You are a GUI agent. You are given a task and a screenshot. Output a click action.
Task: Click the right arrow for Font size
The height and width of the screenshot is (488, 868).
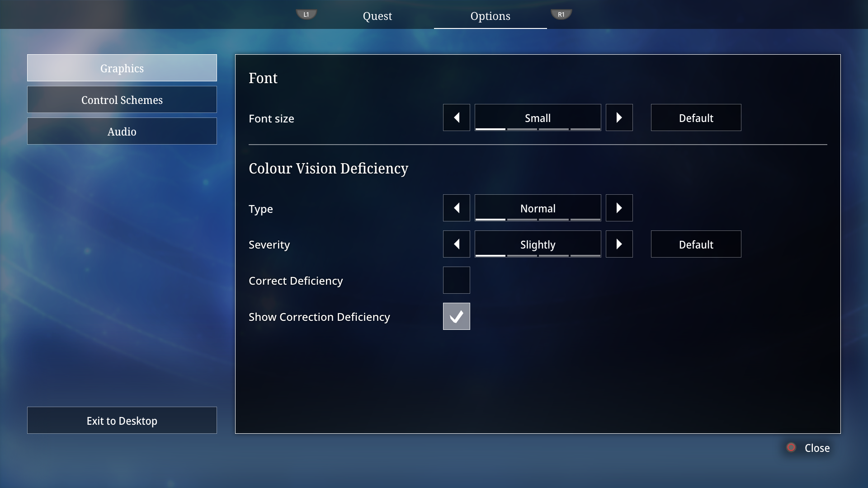[619, 117]
